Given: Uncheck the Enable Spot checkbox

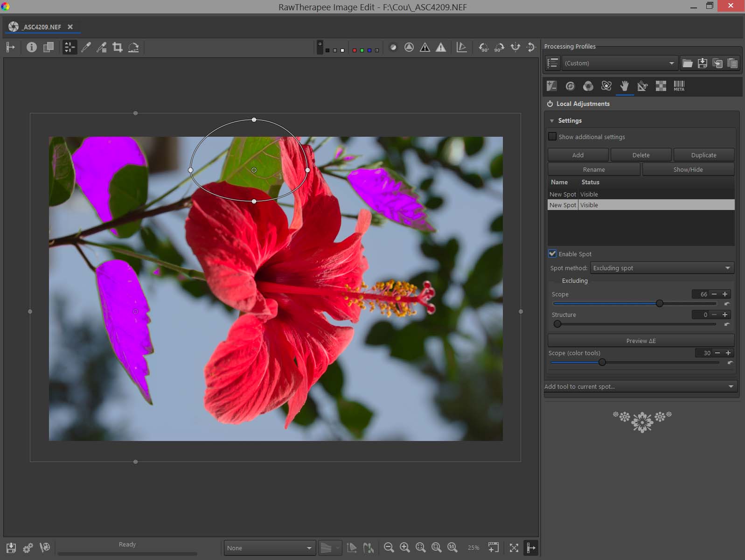Looking at the screenshot, I should 553,254.
